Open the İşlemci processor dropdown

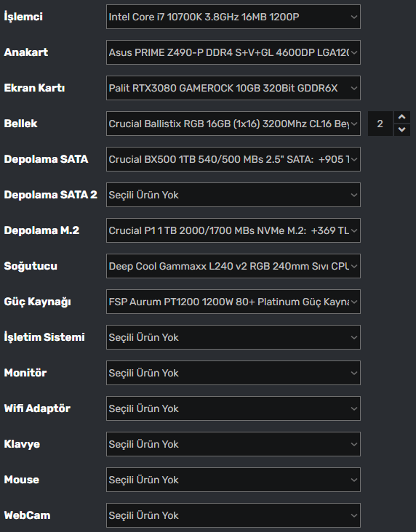pyautogui.click(x=233, y=17)
